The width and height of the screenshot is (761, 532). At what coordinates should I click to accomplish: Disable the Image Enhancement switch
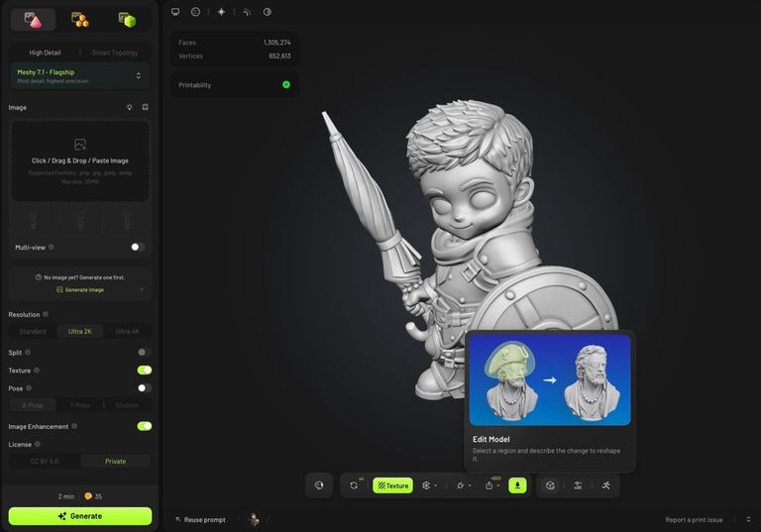[144, 426]
